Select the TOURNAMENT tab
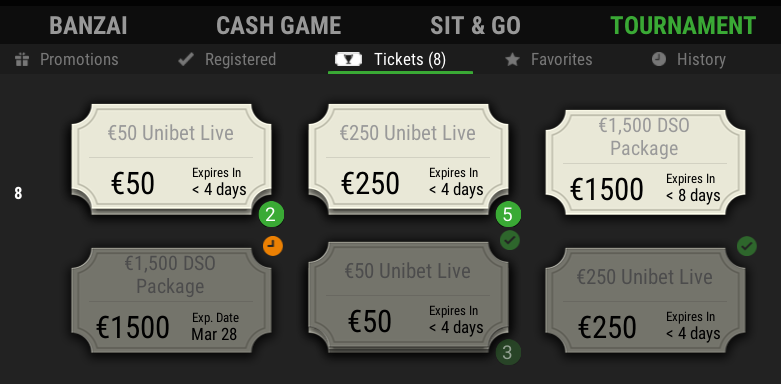 [x=683, y=26]
